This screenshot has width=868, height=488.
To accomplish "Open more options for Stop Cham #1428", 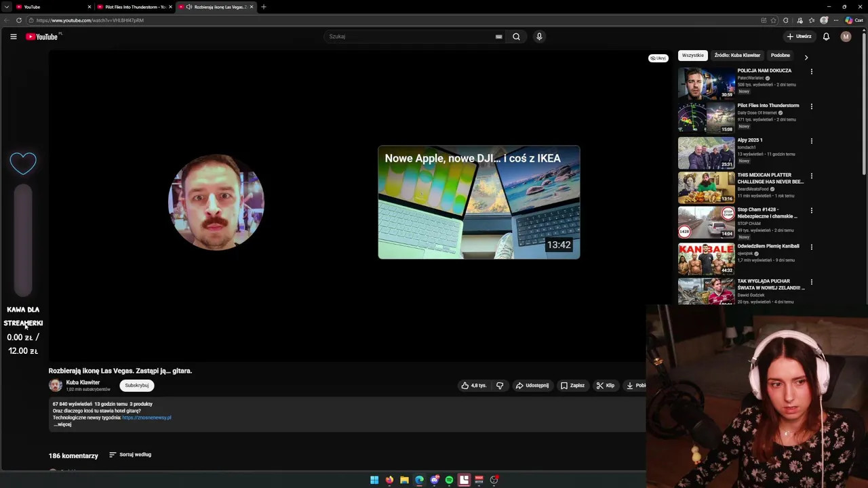I will 811,211.
